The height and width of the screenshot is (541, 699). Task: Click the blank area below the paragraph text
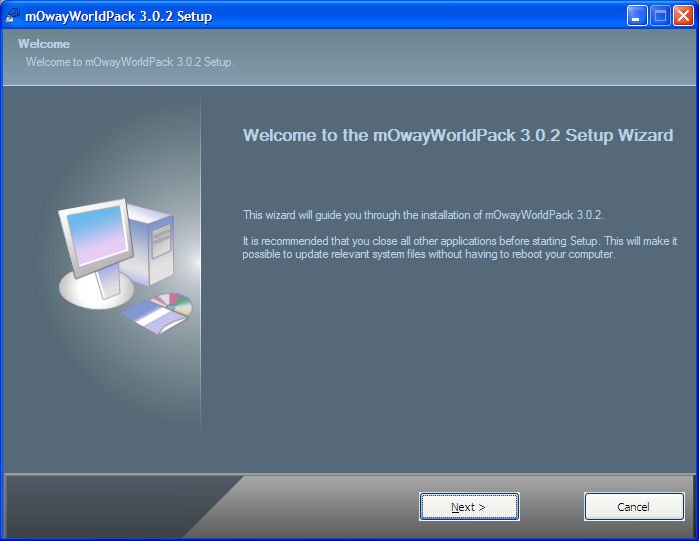(450, 370)
